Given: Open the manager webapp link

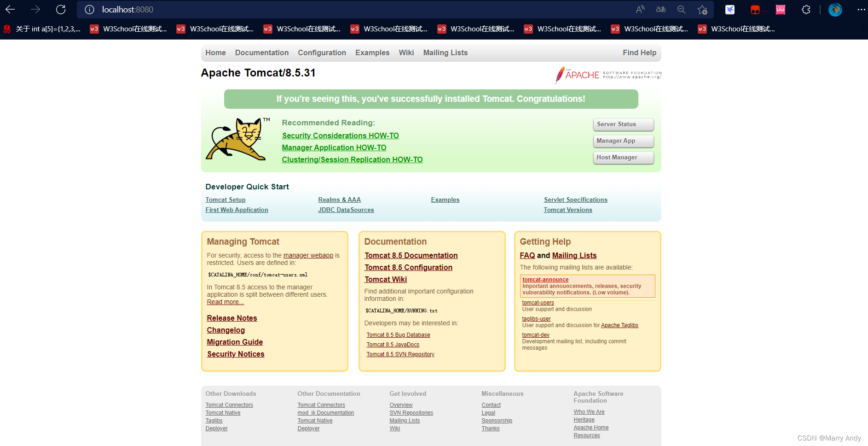Looking at the screenshot, I should (308, 256).
